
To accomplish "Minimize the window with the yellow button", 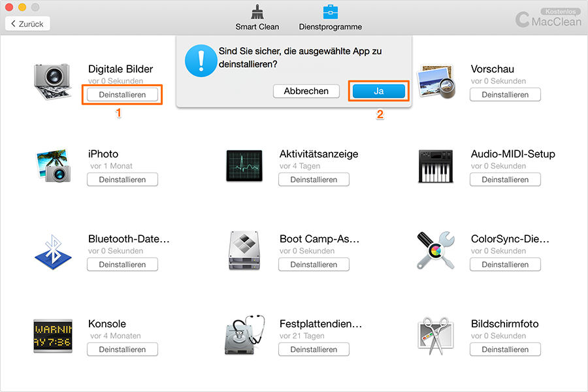I will tap(22, 7).
